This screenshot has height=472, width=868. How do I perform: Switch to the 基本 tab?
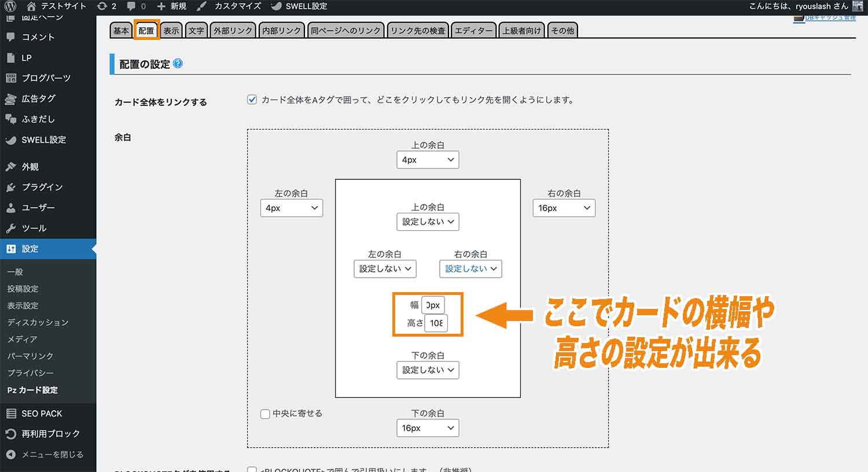coord(120,31)
